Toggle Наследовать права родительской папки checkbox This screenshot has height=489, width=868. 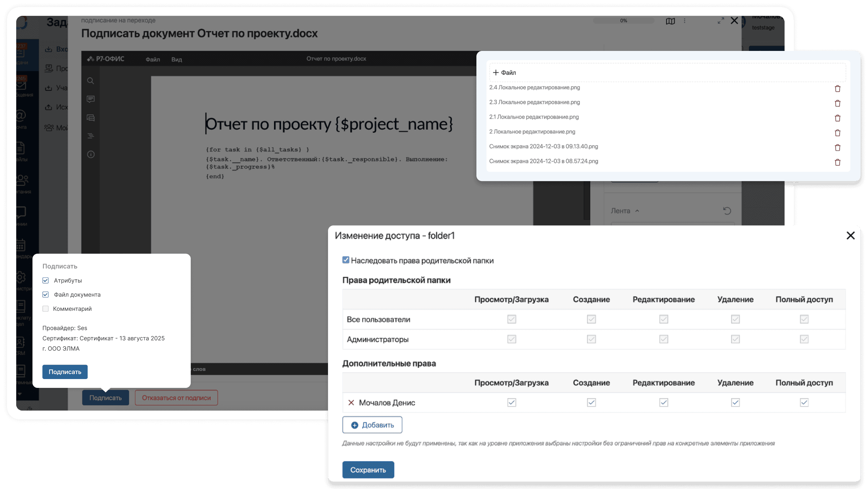point(346,260)
